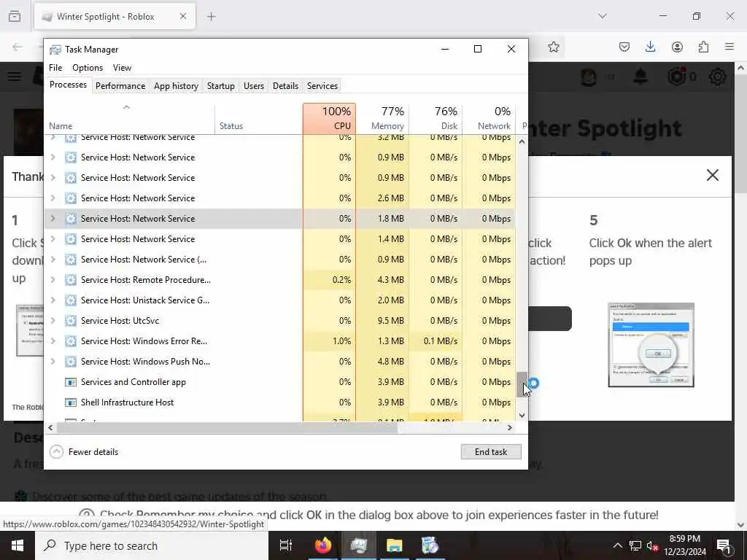Screen dimensions: 747x560
Task: Open the Options menu in Task Manager
Action: click(x=88, y=68)
